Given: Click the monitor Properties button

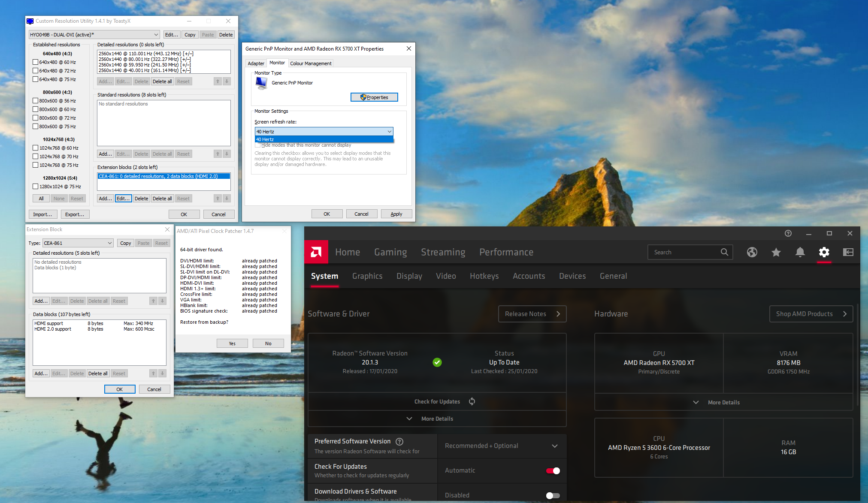Looking at the screenshot, I should pyautogui.click(x=374, y=97).
